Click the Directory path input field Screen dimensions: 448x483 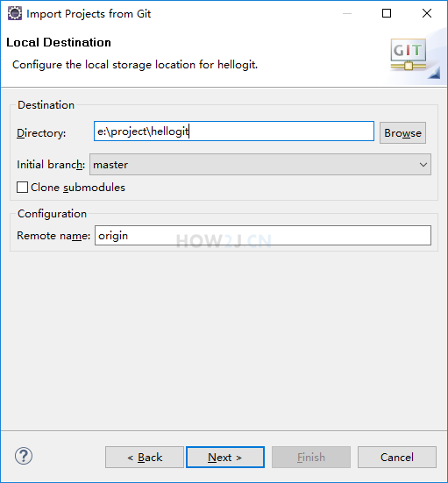point(234,131)
